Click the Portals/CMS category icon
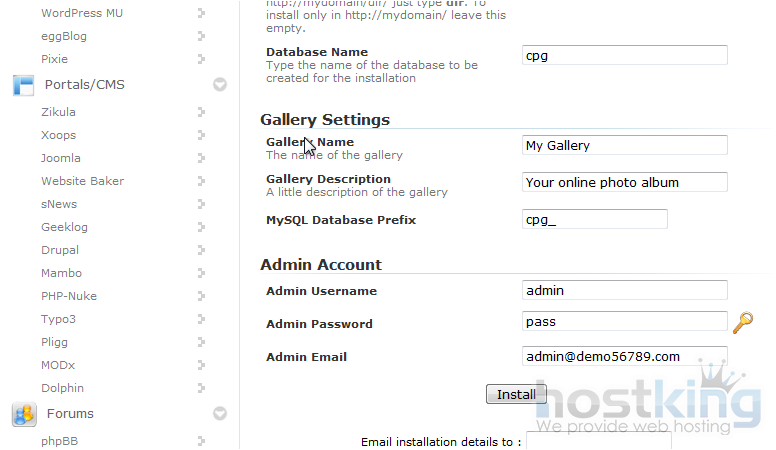The width and height of the screenshot is (776, 450). point(23,85)
